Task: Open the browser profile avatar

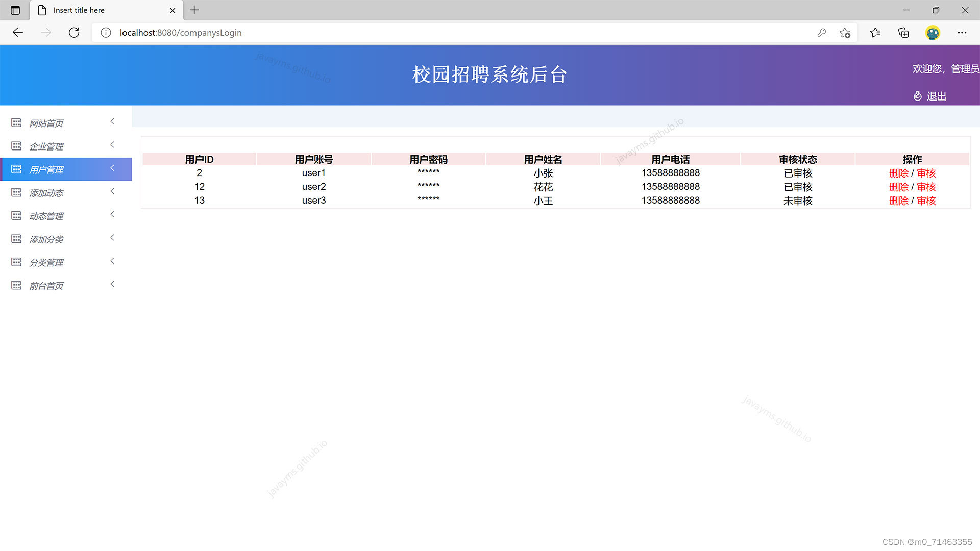Action: click(x=933, y=33)
